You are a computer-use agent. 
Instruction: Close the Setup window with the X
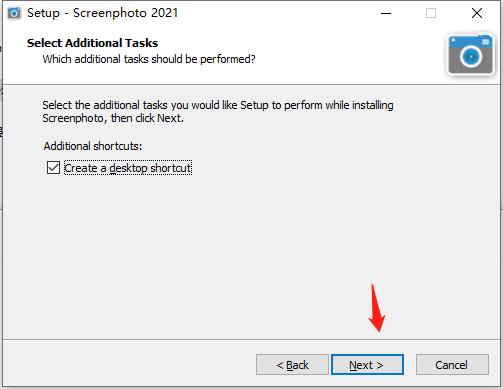pyautogui.click(x=477, y=13)
